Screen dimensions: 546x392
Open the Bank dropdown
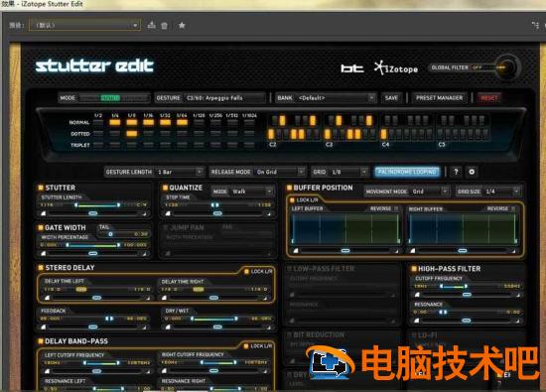[336, 98]
